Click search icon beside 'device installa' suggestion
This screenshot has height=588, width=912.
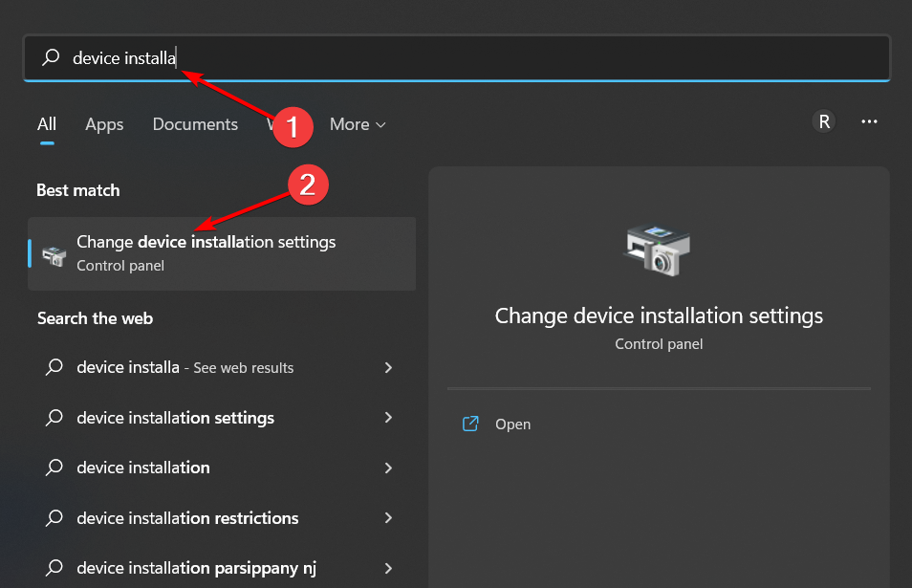(x=54, y=367)
